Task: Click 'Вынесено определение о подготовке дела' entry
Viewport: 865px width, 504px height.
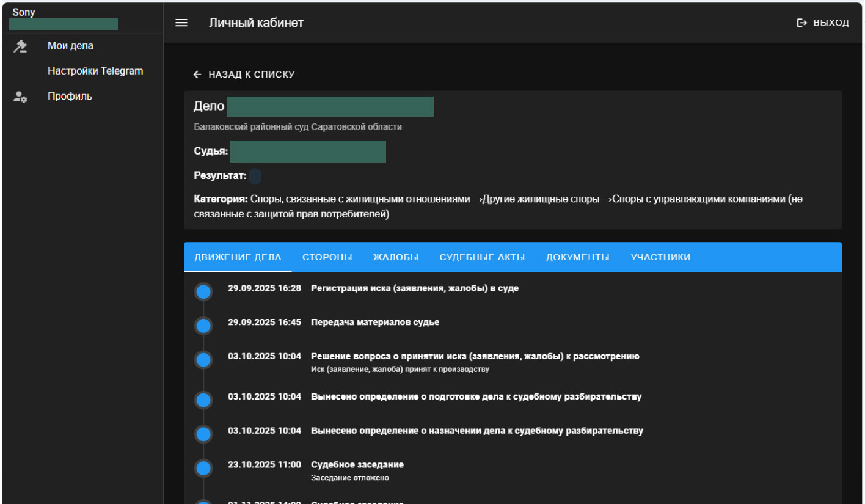Action: point(476,396)
